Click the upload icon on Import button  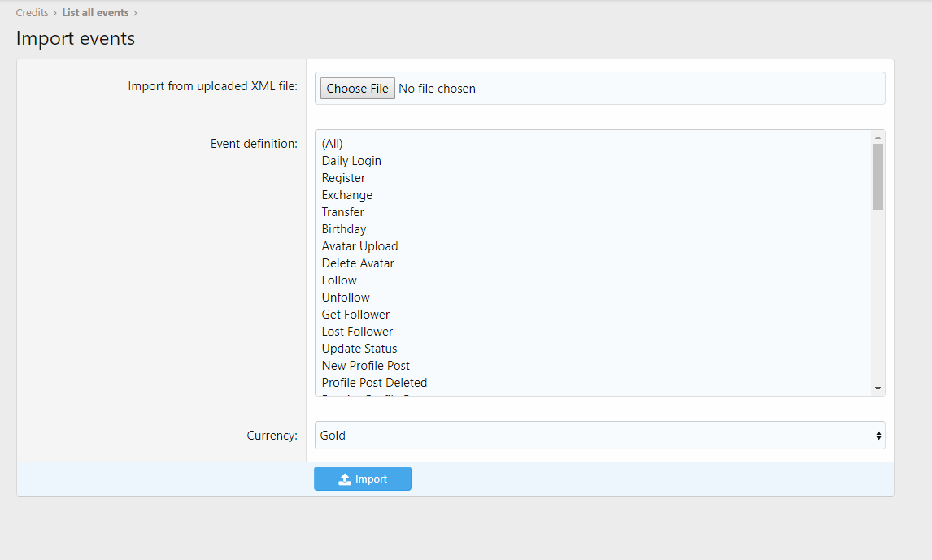tap(345, 480)
